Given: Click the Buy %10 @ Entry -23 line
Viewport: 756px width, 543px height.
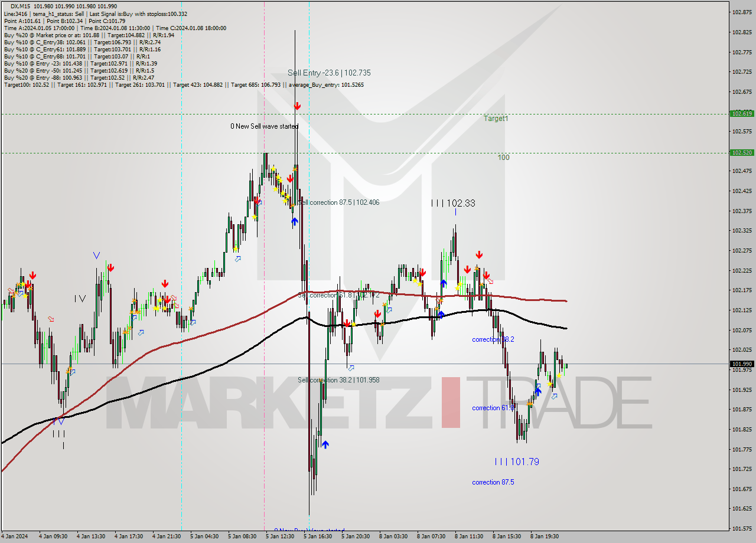Looking at the screenshot, I should coord(80,63).
